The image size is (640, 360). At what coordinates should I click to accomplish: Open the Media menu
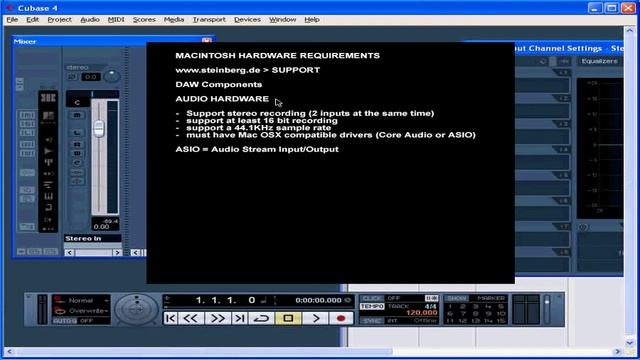pos(174,20)
